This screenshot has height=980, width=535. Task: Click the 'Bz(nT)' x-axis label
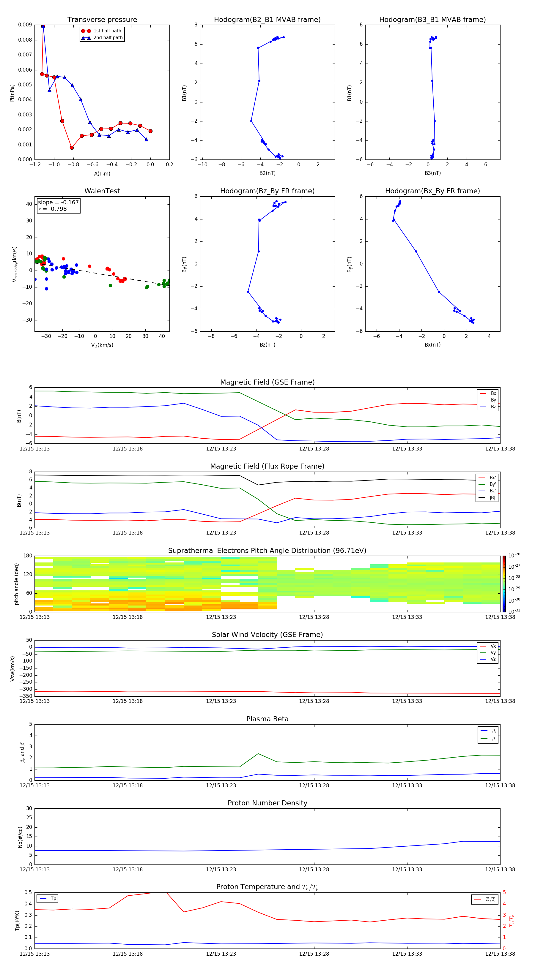(267, 345)
